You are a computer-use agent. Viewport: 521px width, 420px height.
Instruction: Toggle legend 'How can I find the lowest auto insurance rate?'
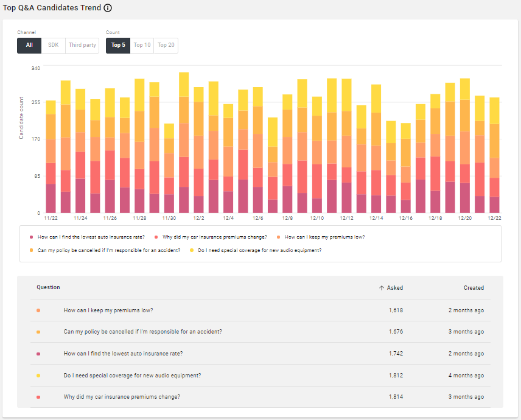(x=88, y=237)
